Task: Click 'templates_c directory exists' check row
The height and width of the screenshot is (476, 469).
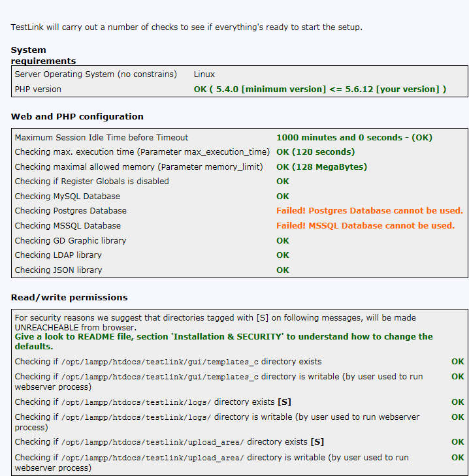Action: point(168,362)
